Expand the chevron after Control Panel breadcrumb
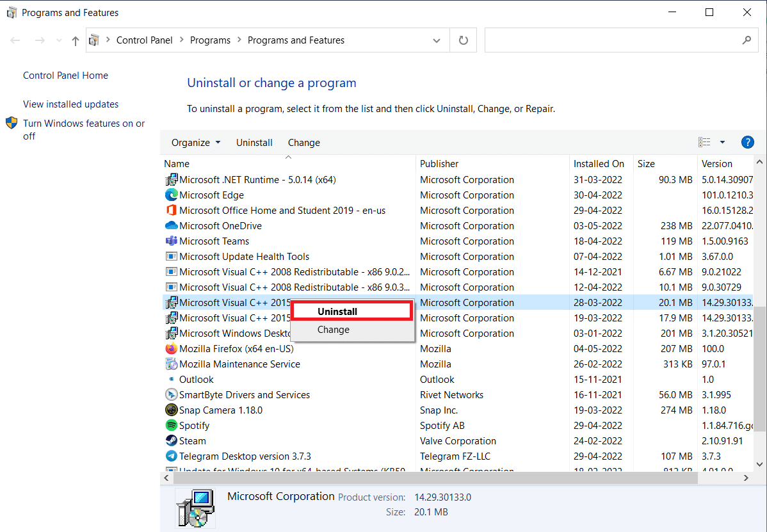 (x=181, y=40)
